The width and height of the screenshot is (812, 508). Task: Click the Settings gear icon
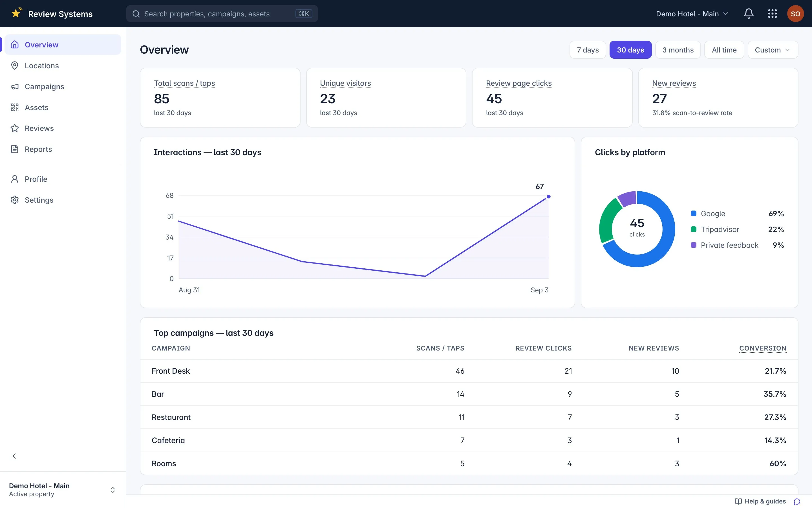point(14,200)
